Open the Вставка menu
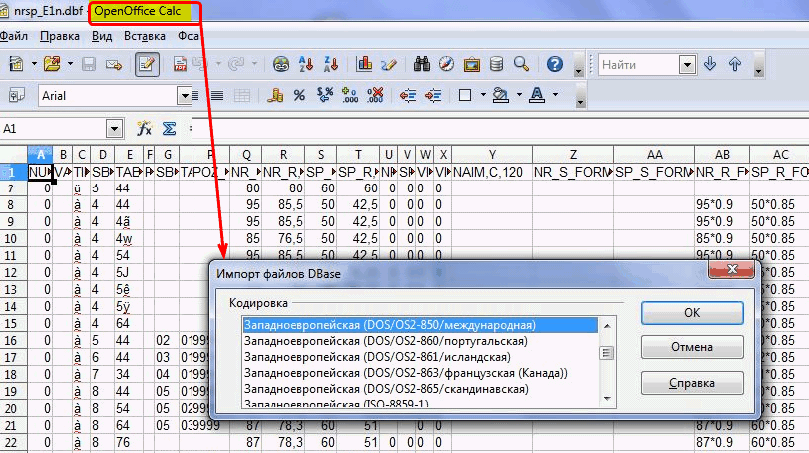 [x=145, y=35]
